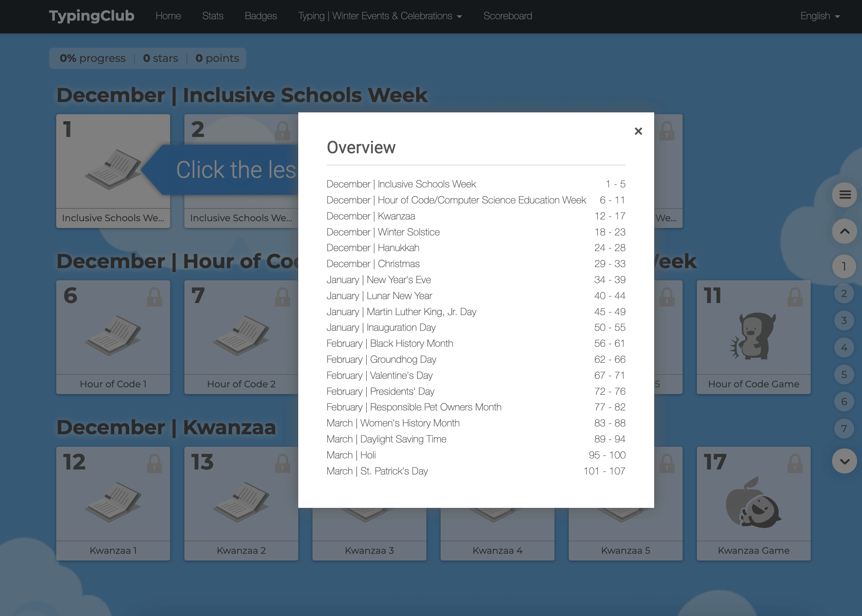Screen dimensions: 862x616
Task: Select December | Winter Solstice in Overview
Action: pyautogui.click(x=383, y=232)
